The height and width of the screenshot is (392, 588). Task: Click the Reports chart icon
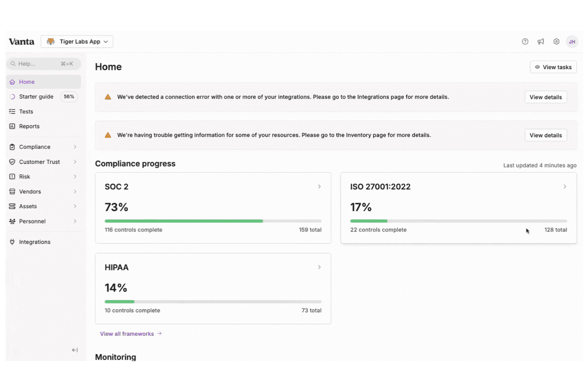(x=12, y=126)
